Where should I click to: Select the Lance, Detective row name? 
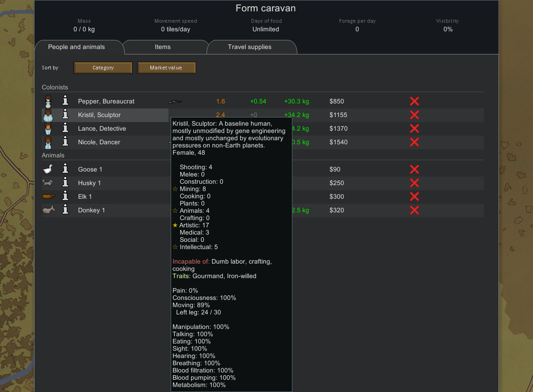click(102, 128)
